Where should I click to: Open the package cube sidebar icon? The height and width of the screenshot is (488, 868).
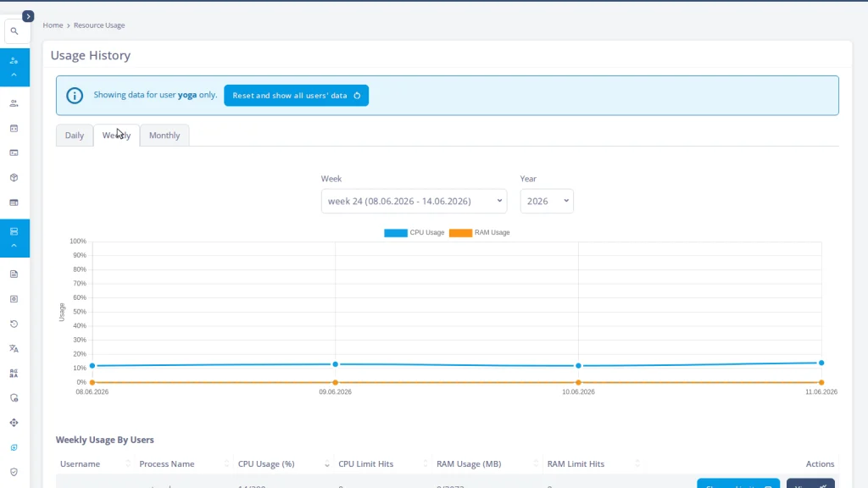(x=14, y=178)
